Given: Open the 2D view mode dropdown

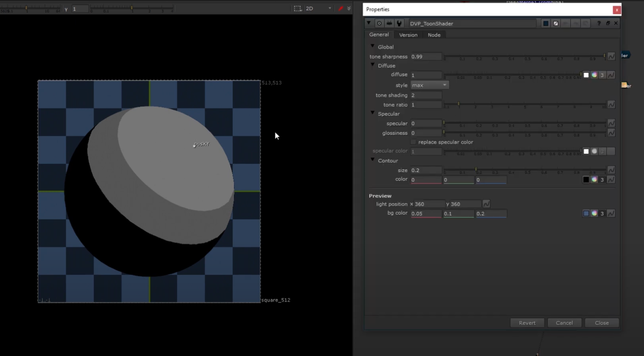Looking at the screenshot, I should pos(318,8).
